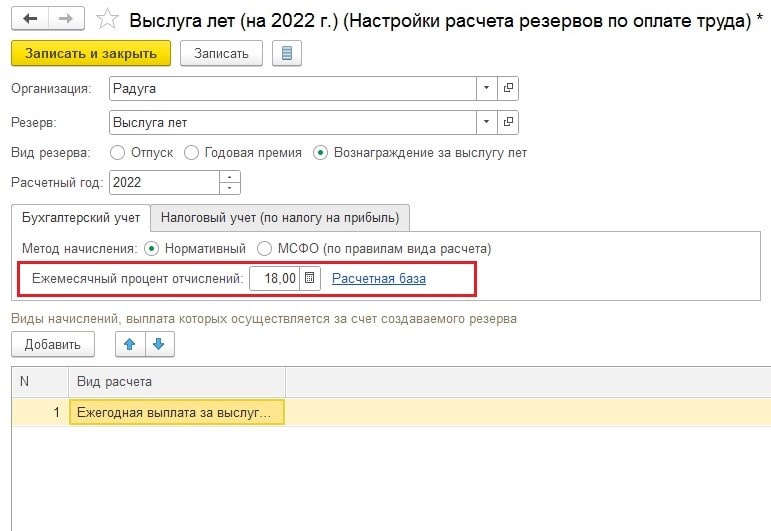Go back using the left arrow button
This screenshot has height=531, width=771.
click(x=30, y=19)
